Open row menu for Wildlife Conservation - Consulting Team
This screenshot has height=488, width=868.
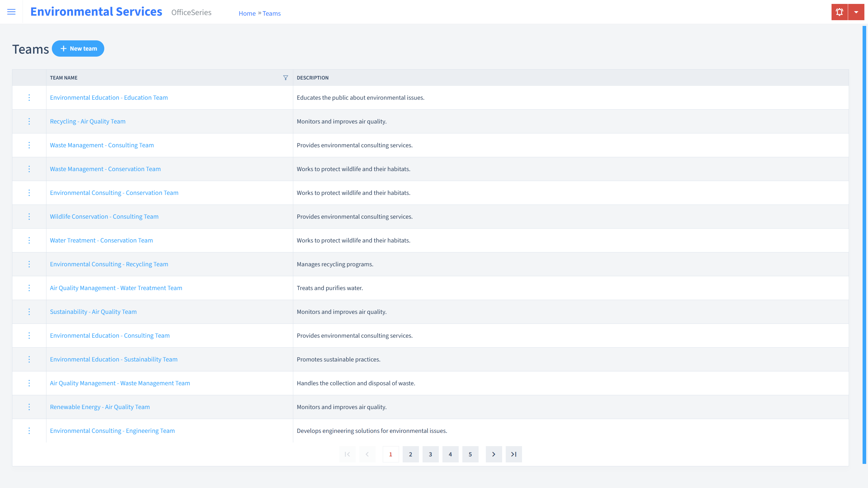coord(29,217)
